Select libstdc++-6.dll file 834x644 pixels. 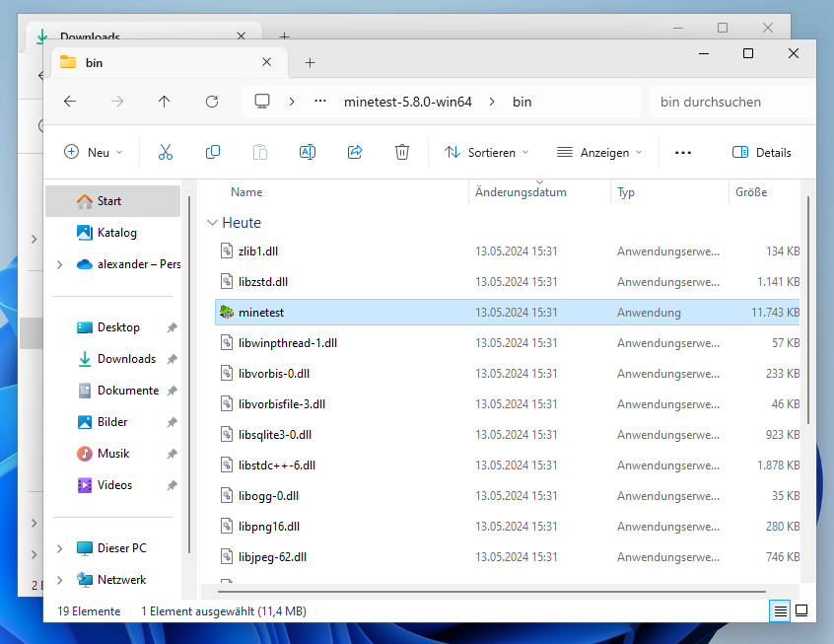tap(508, 465)
